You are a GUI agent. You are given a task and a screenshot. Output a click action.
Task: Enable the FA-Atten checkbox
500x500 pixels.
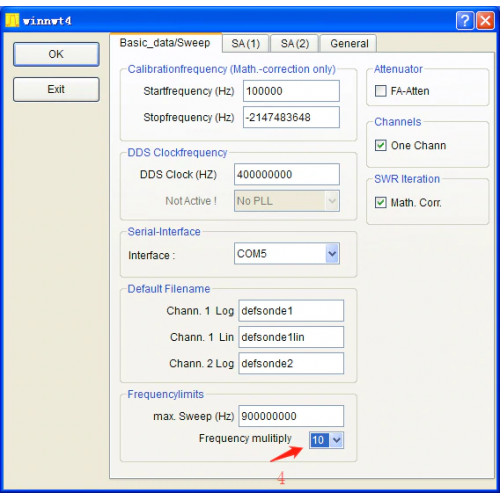(x=381, y=91)
